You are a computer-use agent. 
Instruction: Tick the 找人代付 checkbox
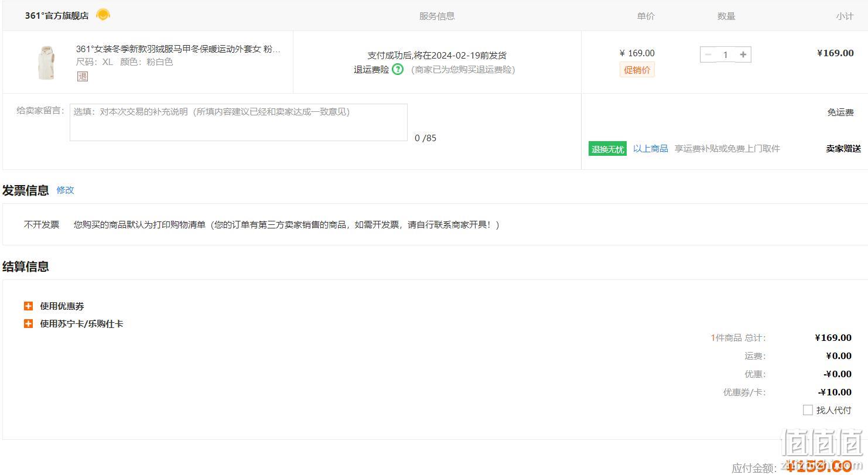808,410
